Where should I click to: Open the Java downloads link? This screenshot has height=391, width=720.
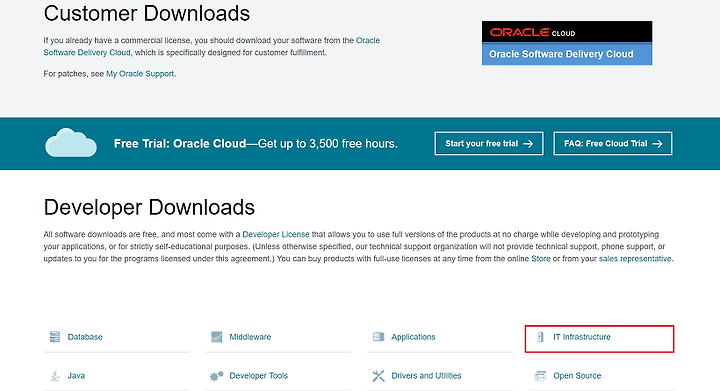click(76, 376)
